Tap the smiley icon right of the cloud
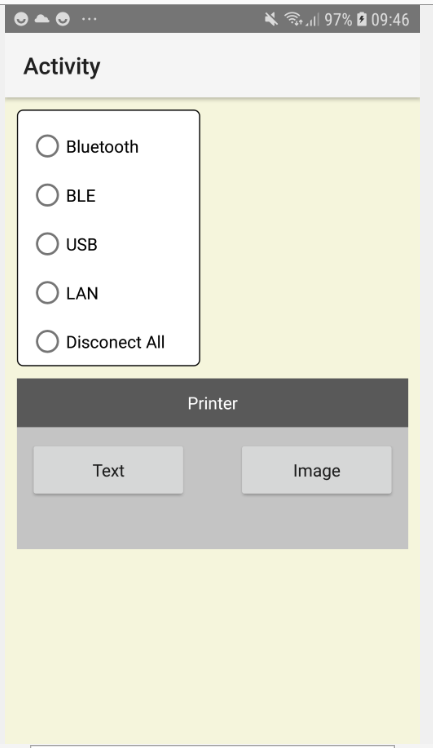Screen dimensions: 433x748 [63, 19]
